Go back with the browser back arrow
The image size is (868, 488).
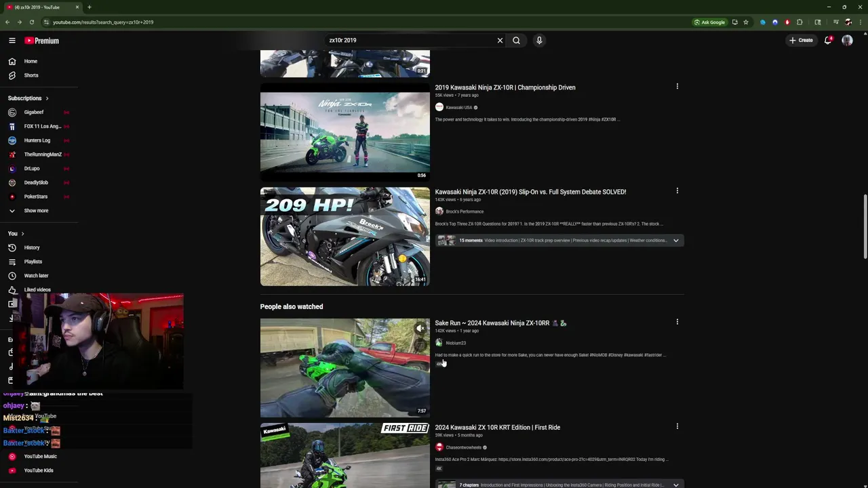pos(7,22)
